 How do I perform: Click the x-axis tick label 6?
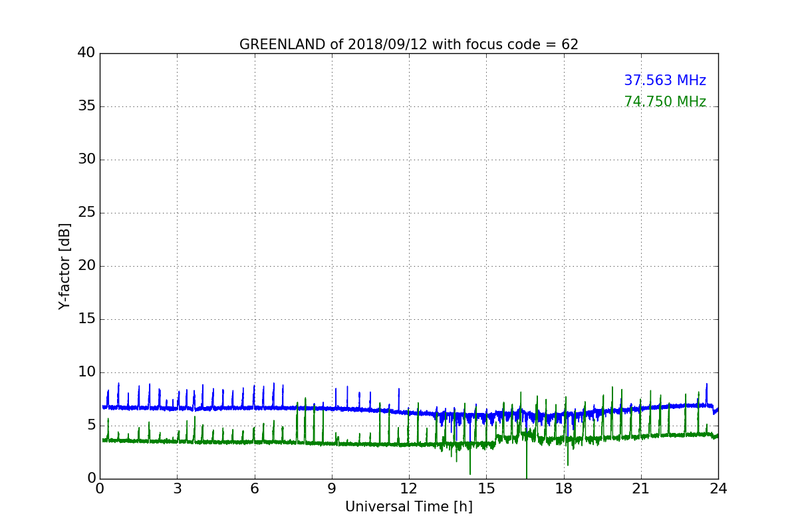(x=254, y=489)
